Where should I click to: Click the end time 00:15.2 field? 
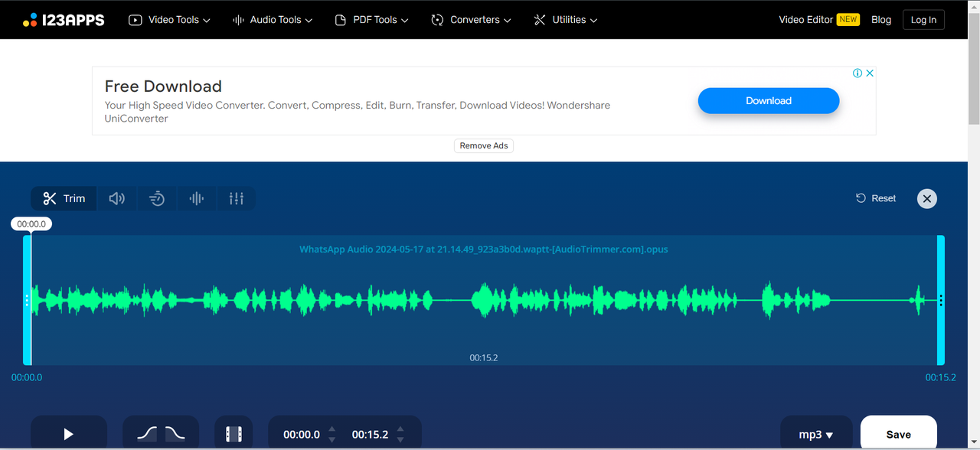tap(370, 435)
